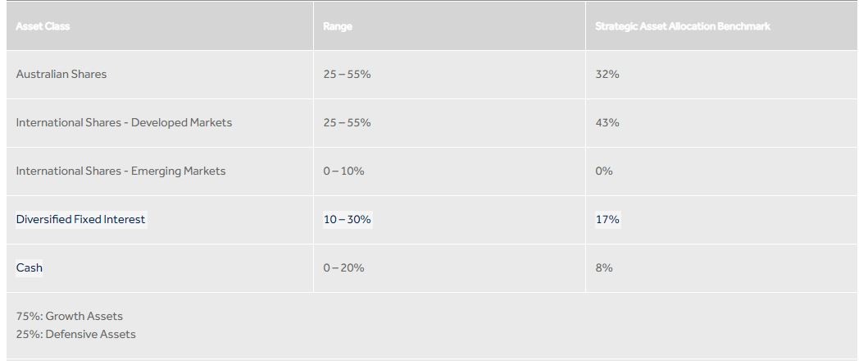Click the Australian Shares 25 – 55% range
Viewport: 868px width, 361px height.
pos(347,74)
